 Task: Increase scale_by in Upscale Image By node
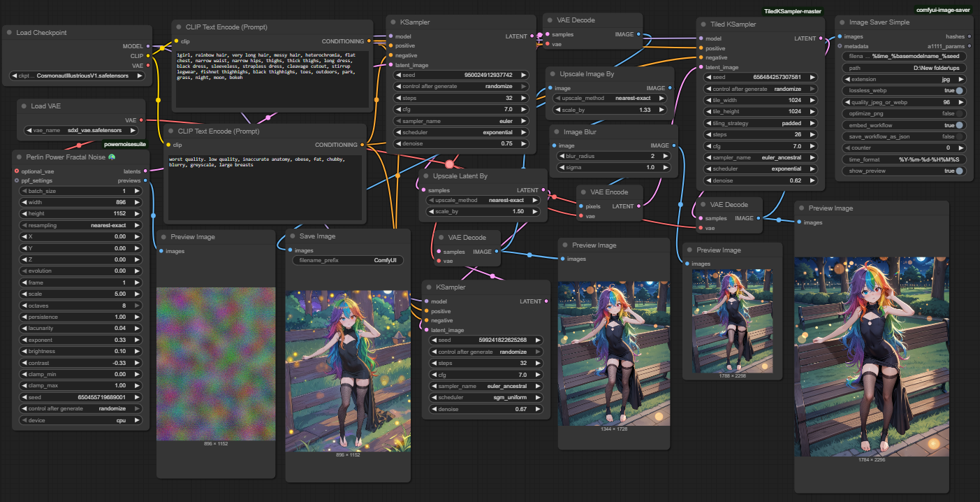click(661, 110)
